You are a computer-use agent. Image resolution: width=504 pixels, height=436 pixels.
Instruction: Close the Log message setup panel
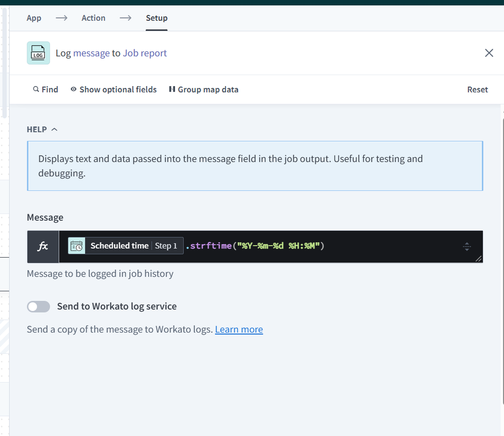489,53
